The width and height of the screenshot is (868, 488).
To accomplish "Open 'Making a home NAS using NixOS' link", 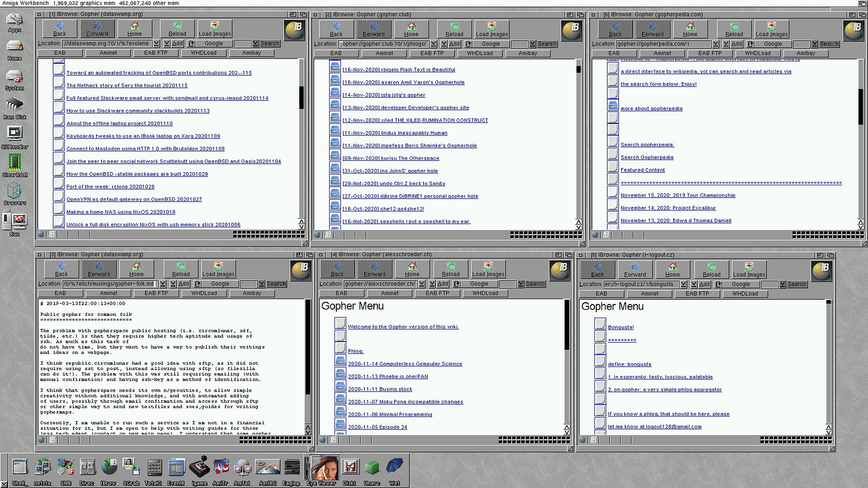I will coord(120,212).
